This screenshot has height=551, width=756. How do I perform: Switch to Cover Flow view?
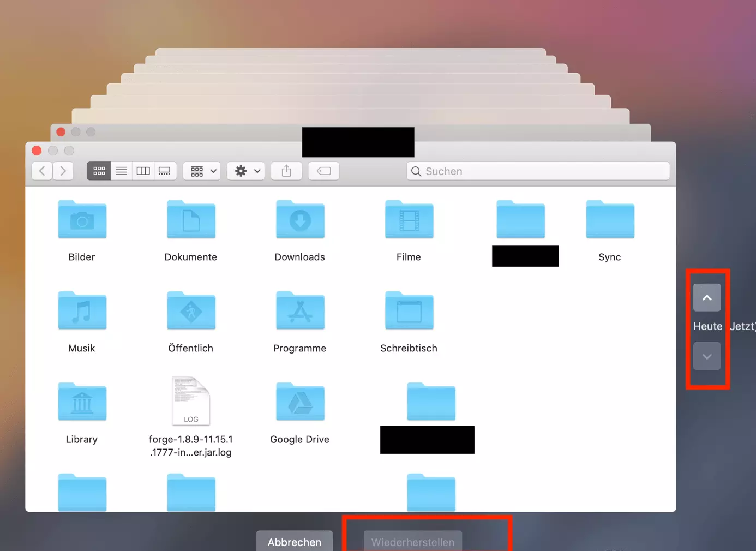[x=165, y=171]
